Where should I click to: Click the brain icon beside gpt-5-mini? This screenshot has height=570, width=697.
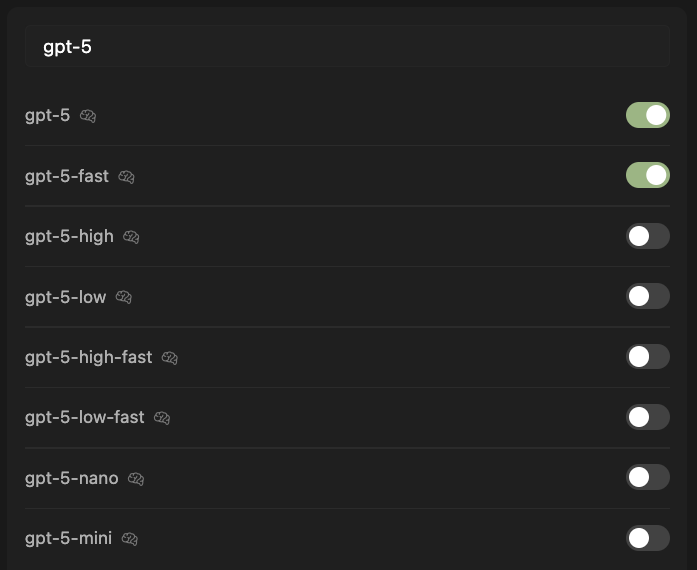130,539
